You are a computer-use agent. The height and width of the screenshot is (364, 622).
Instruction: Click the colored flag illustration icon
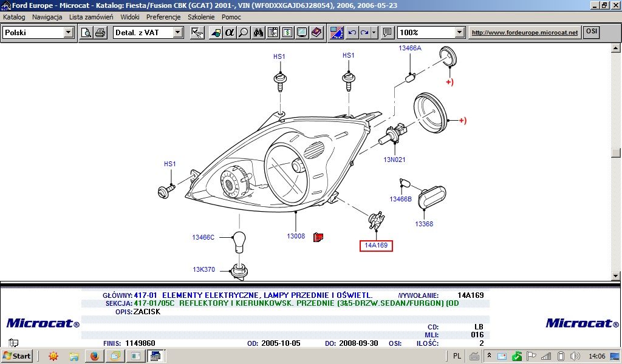pyautogui.click(x=337, y=33)
